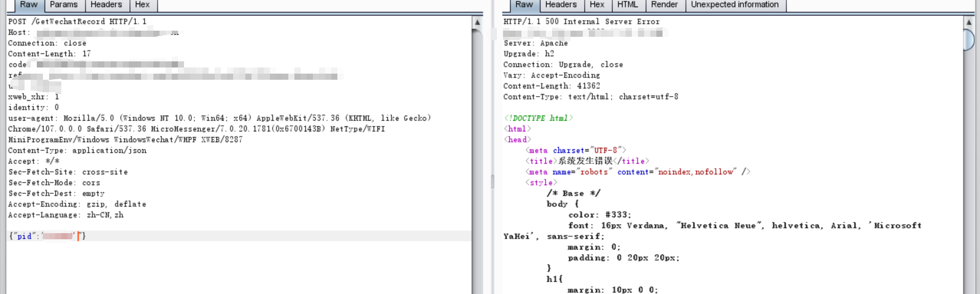Viewport: 980px width, 294px height.
Task: Click the 'Connection: Upgrade, close' response header
Action: pyautogui.click(x=563, y=64)
